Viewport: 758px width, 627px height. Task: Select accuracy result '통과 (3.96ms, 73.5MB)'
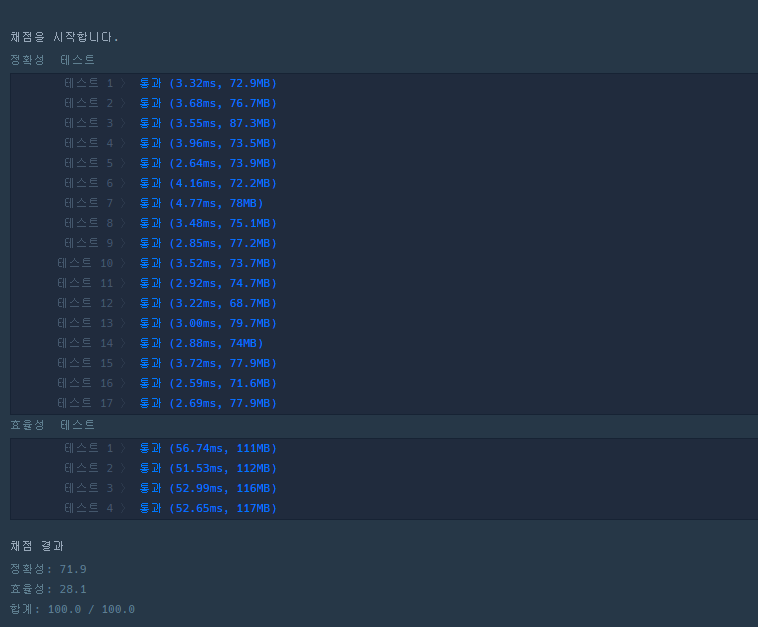(208, 143)
